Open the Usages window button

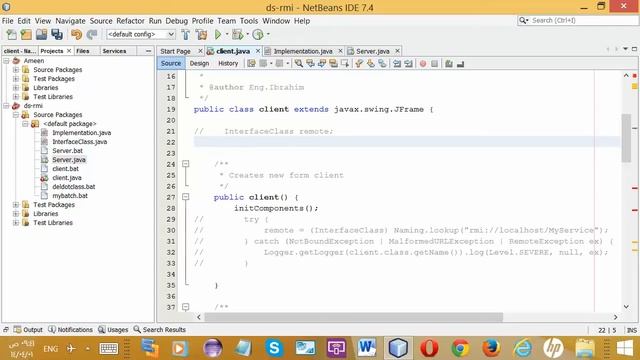point(113,329)
